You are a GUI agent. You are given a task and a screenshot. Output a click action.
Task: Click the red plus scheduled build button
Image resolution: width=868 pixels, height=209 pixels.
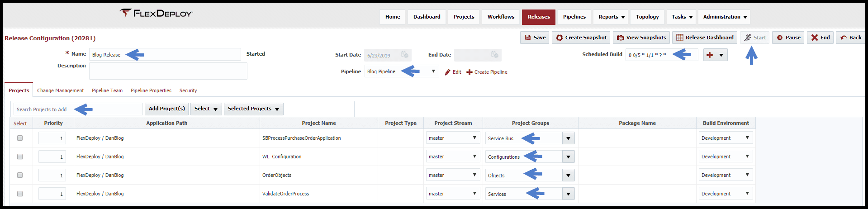coord(710,55)
